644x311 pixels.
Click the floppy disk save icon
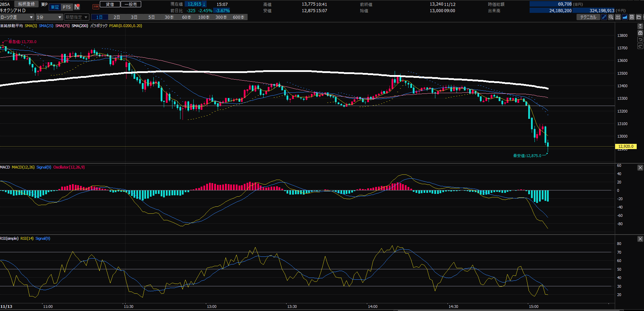click(x=632, y=17)
